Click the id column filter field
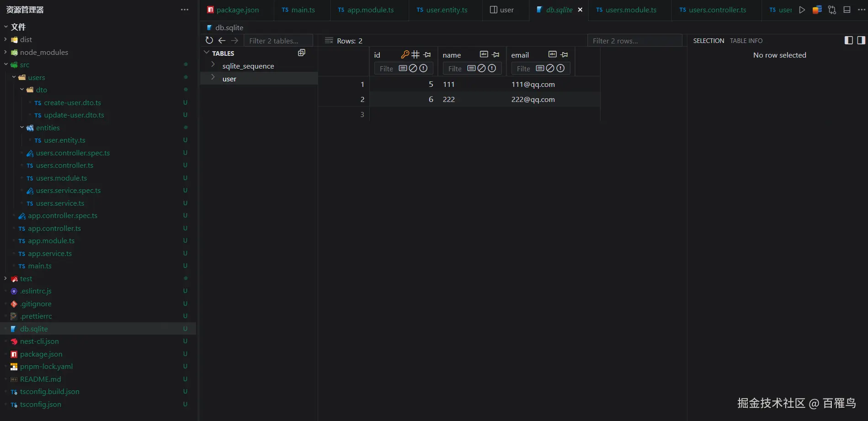The height and width of the screenshot is (421, 868). (x=386, y=69)
